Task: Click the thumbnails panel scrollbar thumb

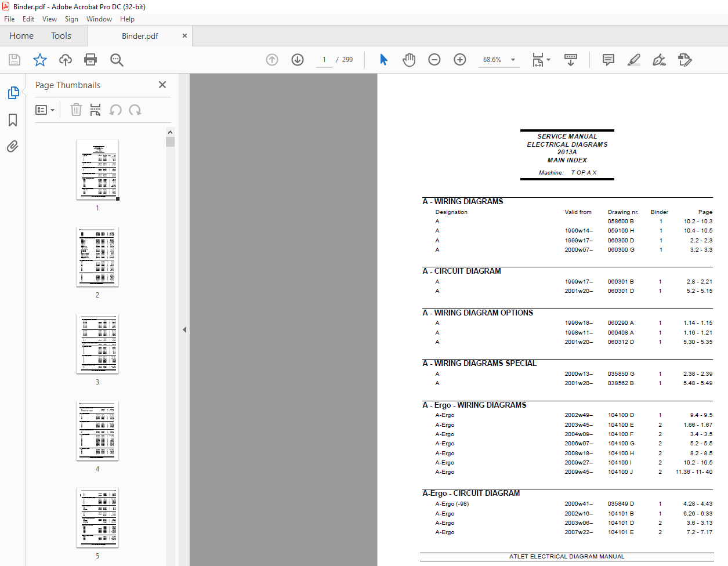Action: click(x=170, y=142)
